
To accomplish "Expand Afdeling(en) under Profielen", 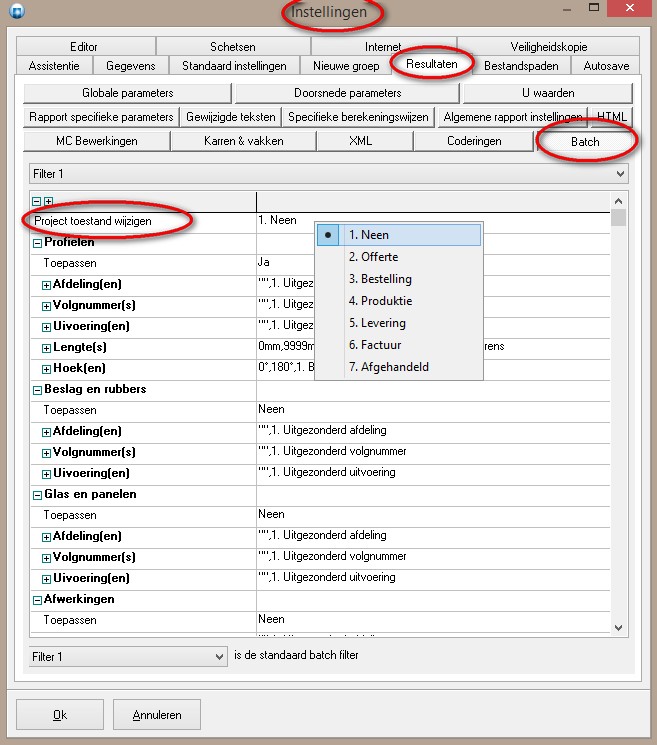I will (x=46, y=285).
